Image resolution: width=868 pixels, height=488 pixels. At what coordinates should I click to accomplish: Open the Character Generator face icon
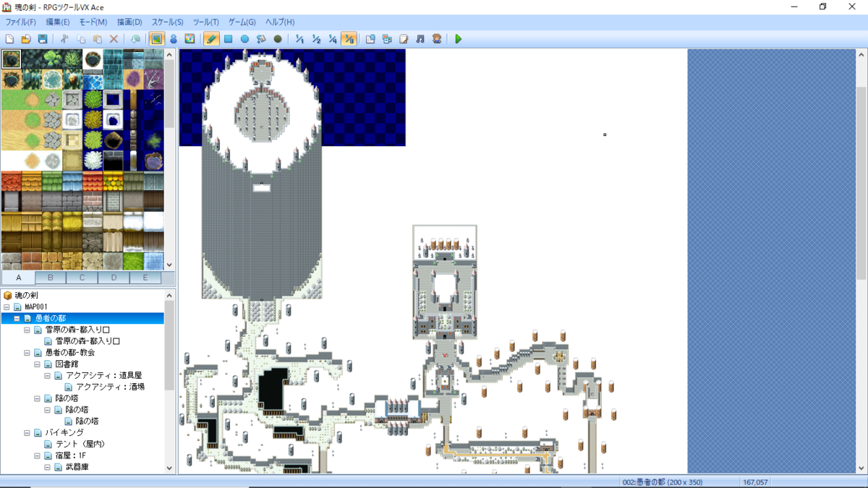pos(437,39)
